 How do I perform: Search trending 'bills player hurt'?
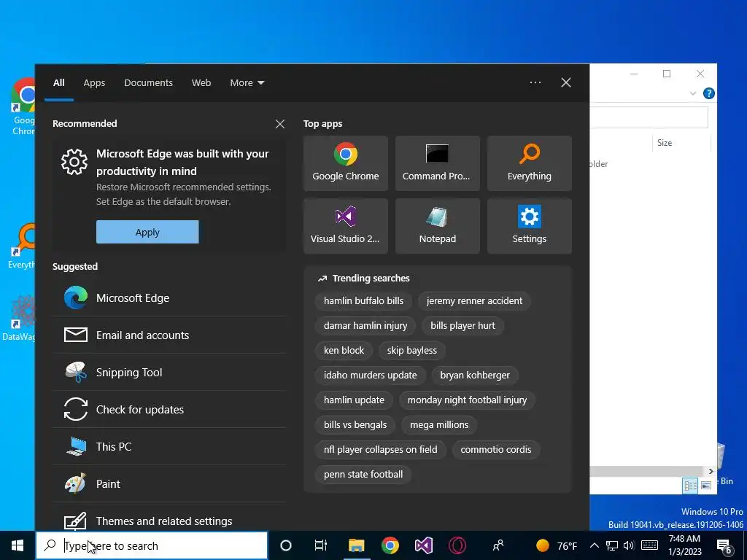pos(462,326)
